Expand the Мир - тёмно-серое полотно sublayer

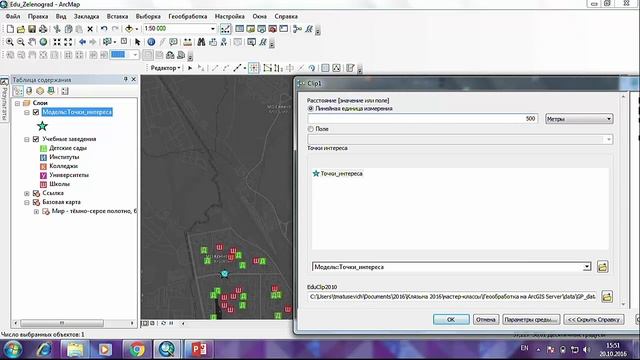click(x=36, y=211)
